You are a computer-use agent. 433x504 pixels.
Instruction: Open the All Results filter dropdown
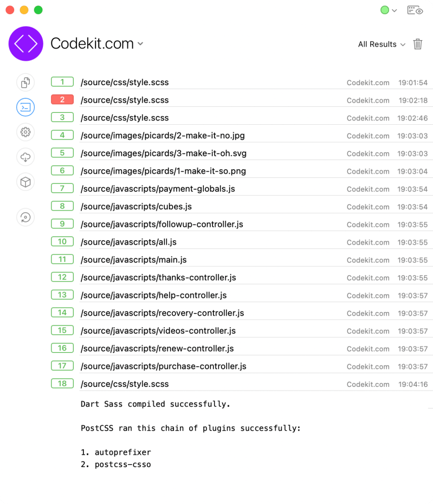click(x=382, y=44)
